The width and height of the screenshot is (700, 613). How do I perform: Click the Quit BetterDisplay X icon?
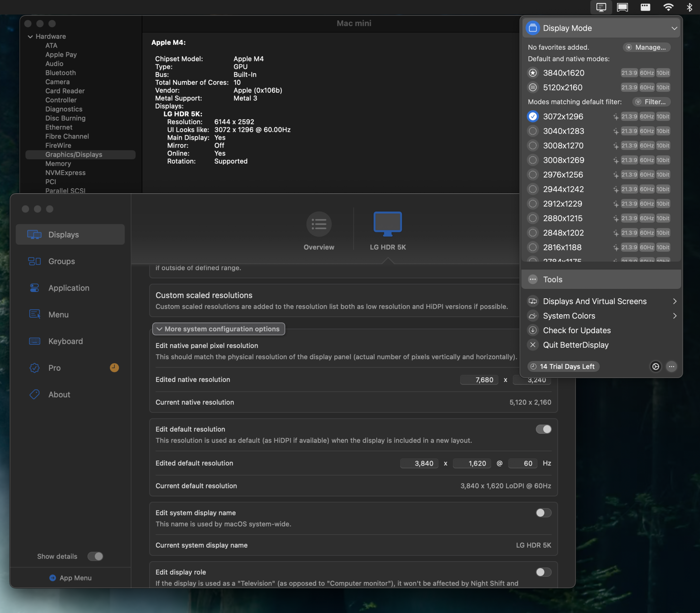(533, 345)
